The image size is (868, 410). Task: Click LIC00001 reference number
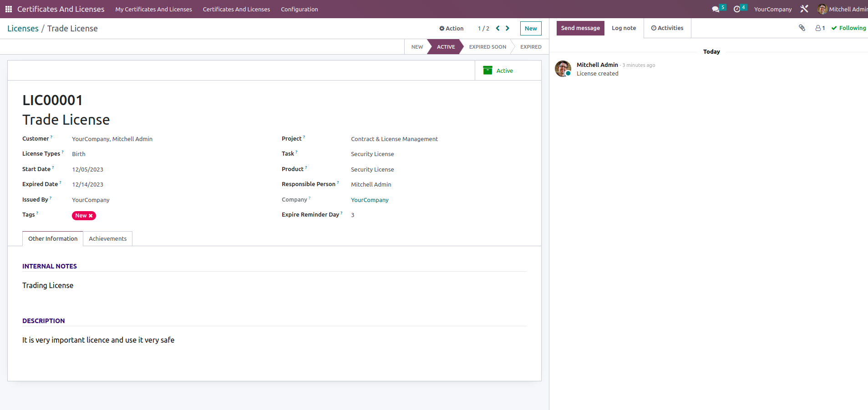[52, 100]
